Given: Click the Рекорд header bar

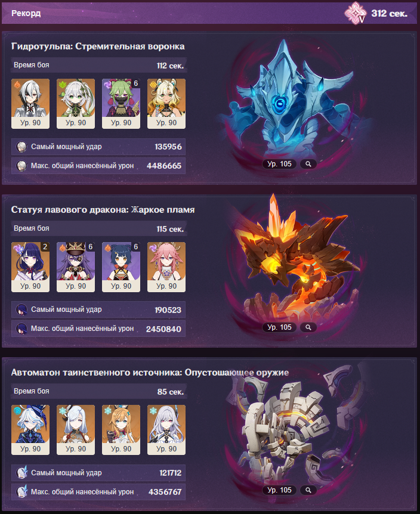Looking at the screenshot, I should 209,13.
